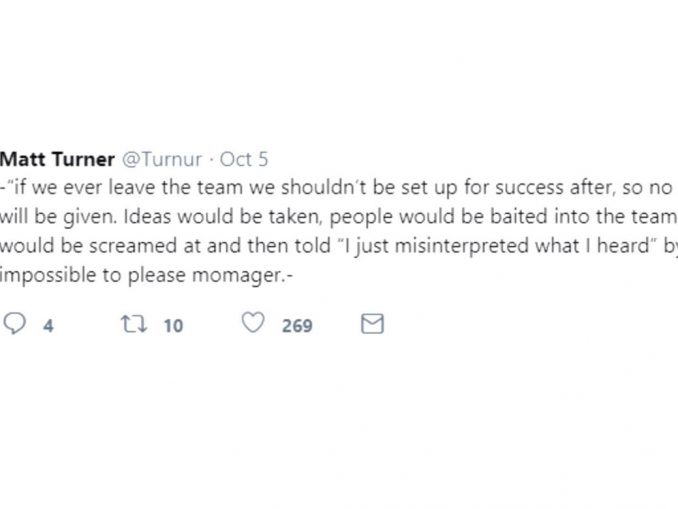Open Matt Turner's profile name

tap(58, 159)
